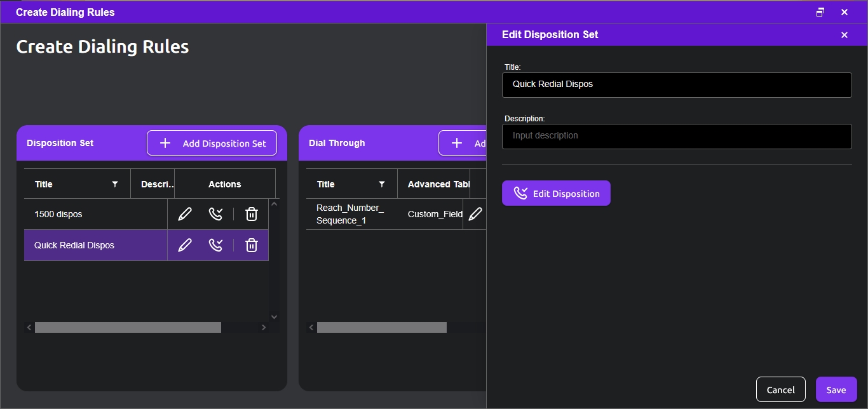Click Dial Through table horizontal scrollbar thumb
Screen dimensions: 868x409
coord(382,327)
